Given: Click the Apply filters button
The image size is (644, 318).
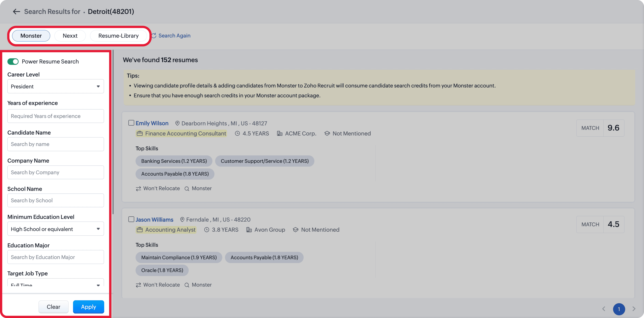Looking at the screenshot, I should click(88, 307).
